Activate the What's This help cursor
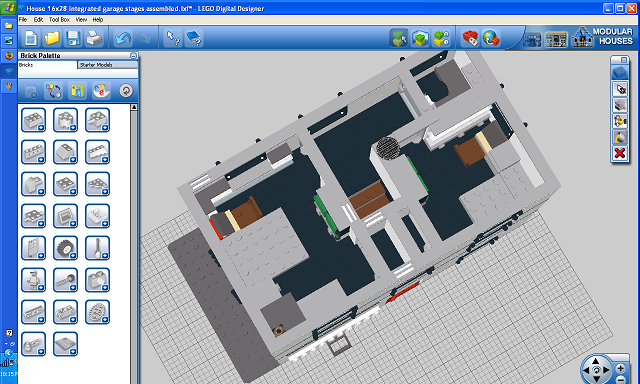The image size is (640, 384). [x=173, y=38]
